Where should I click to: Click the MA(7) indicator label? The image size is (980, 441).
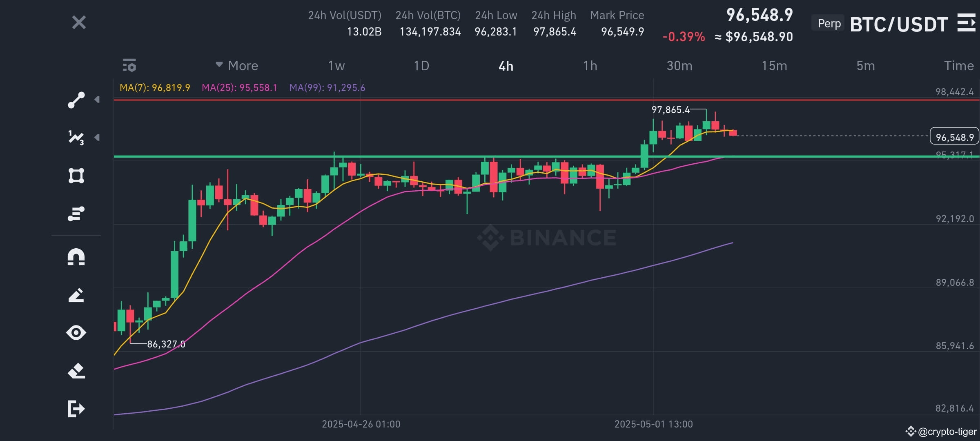tap(155, 88)
